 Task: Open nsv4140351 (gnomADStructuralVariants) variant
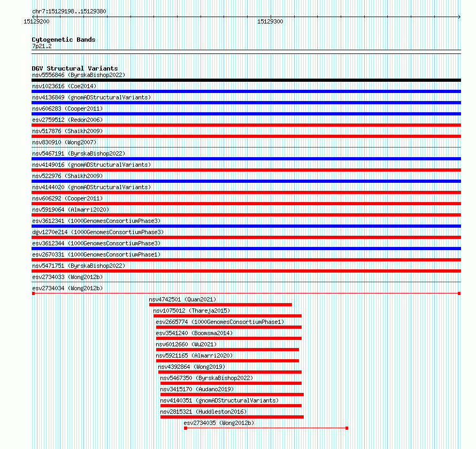219,400
